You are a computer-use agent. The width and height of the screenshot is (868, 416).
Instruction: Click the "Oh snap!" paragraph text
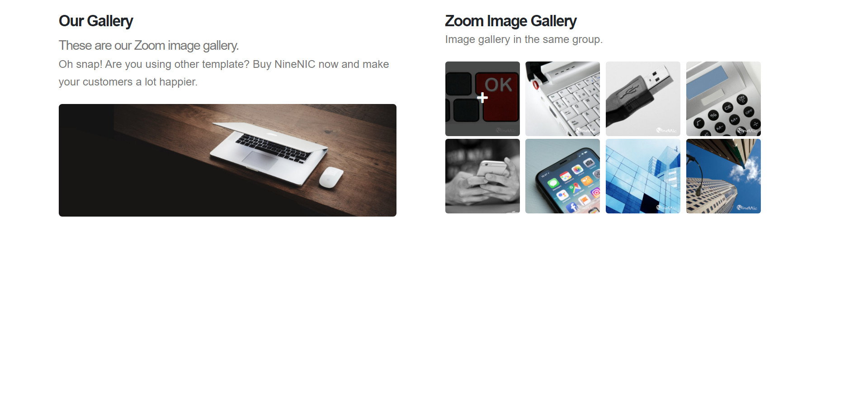[x=224, y=73]
